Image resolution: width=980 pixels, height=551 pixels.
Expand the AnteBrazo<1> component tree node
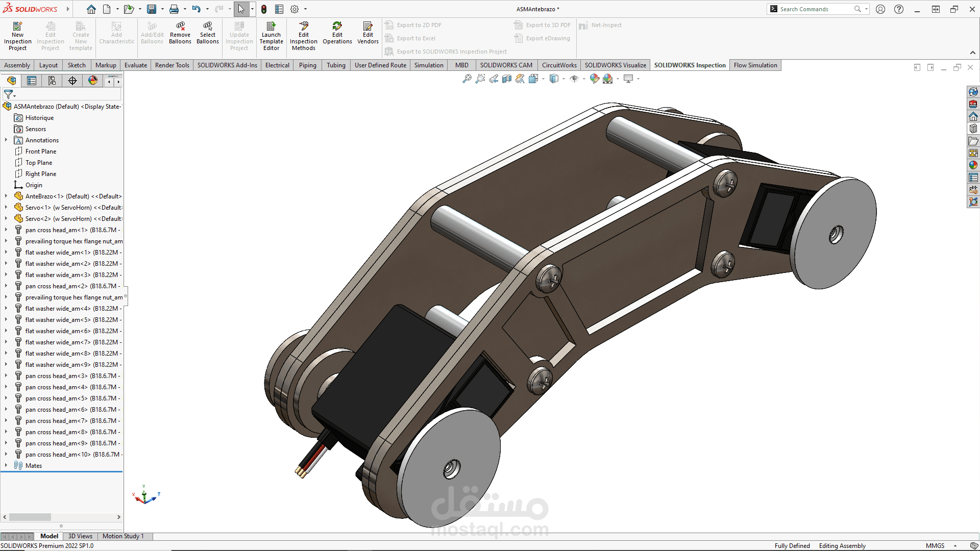coord(6,196)
